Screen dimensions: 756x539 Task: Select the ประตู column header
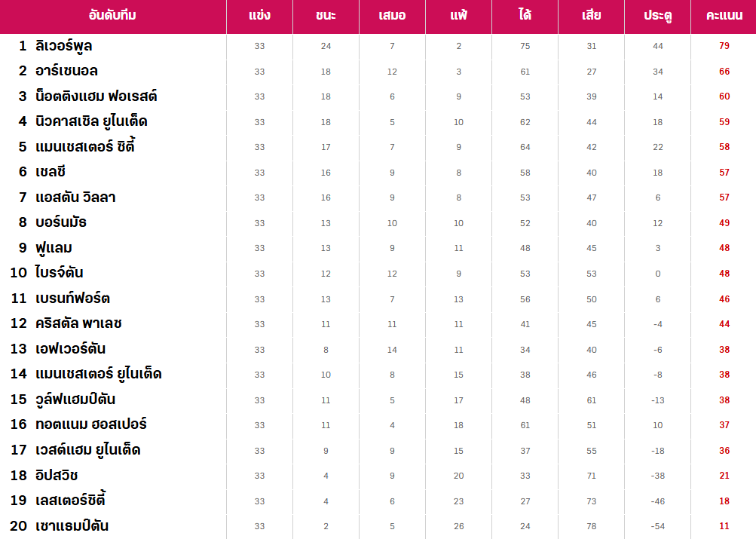pyautogui.click(x=658, y=15)
